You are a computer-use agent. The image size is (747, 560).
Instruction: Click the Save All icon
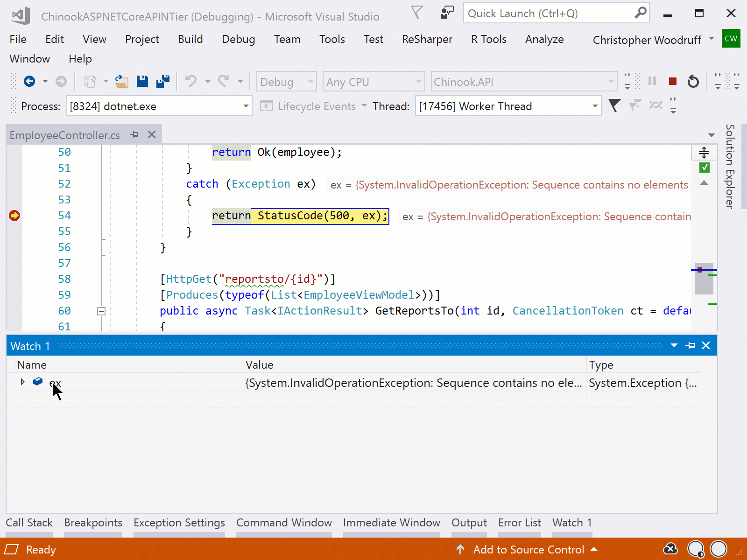(162, 81)
